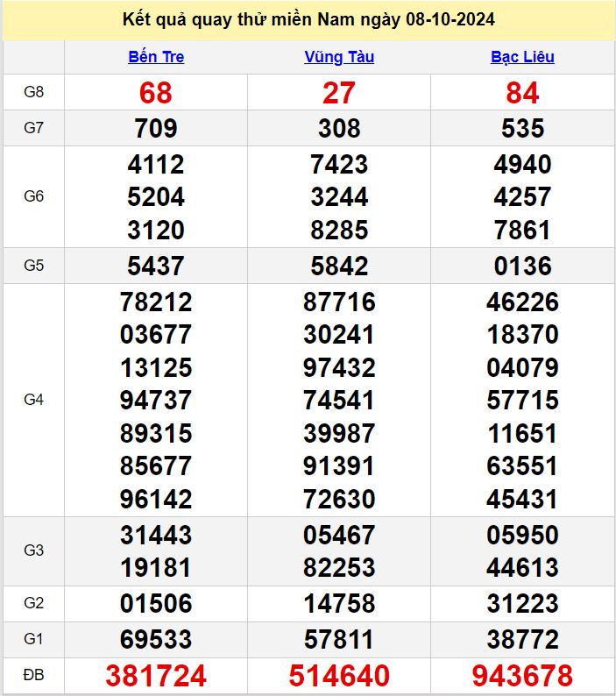This screenshot has width=616, height=696.
Task: Click G4 number 94737
Action: click(156, 400)
